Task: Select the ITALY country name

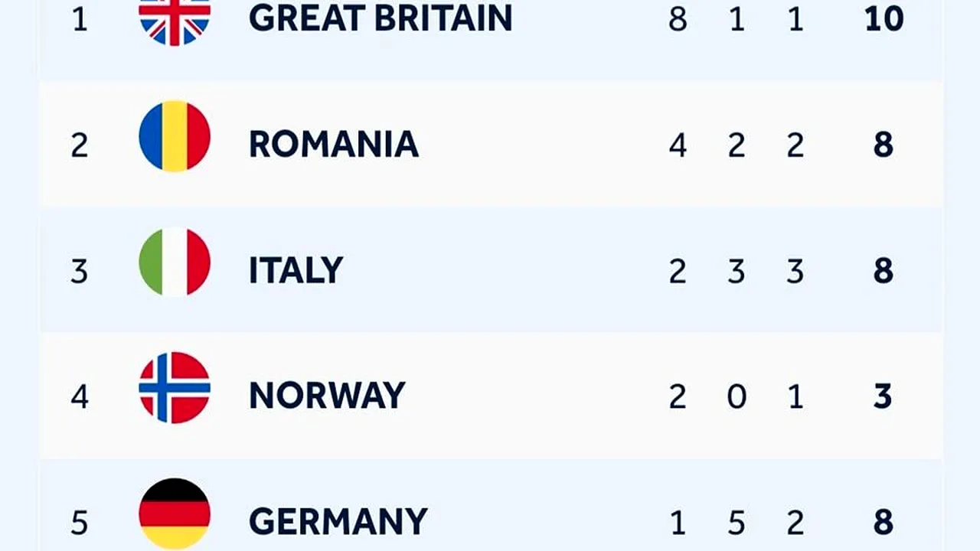Action: click(x=296, y=270)
